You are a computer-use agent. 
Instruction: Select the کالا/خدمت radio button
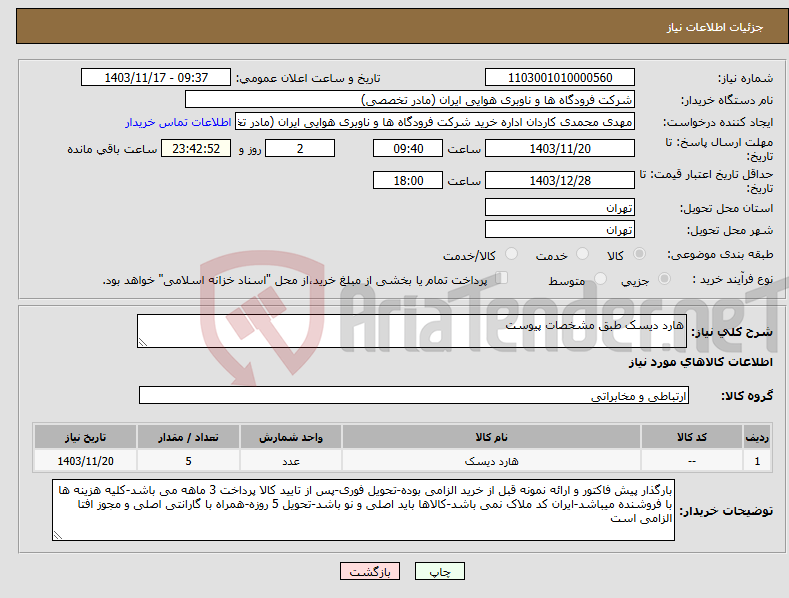[511, 254]
